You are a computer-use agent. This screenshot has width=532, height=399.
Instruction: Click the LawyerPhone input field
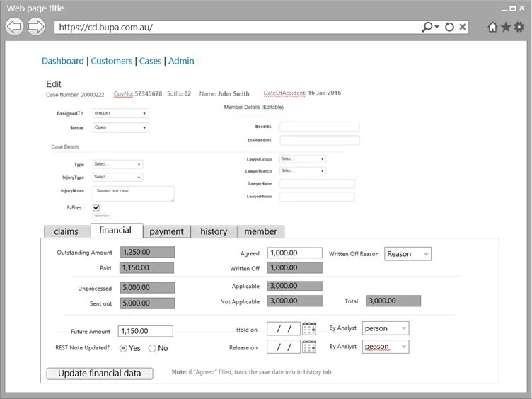click(317, 197)
